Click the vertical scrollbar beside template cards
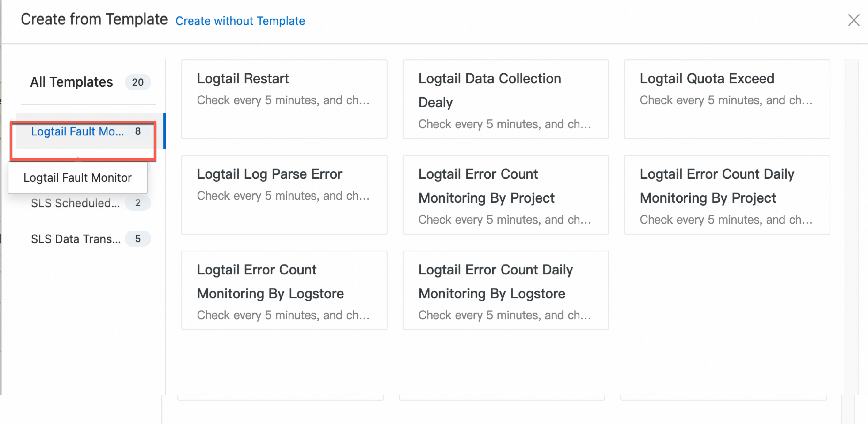The width and height of the screenshot is (868, 424). click(852, 227)
